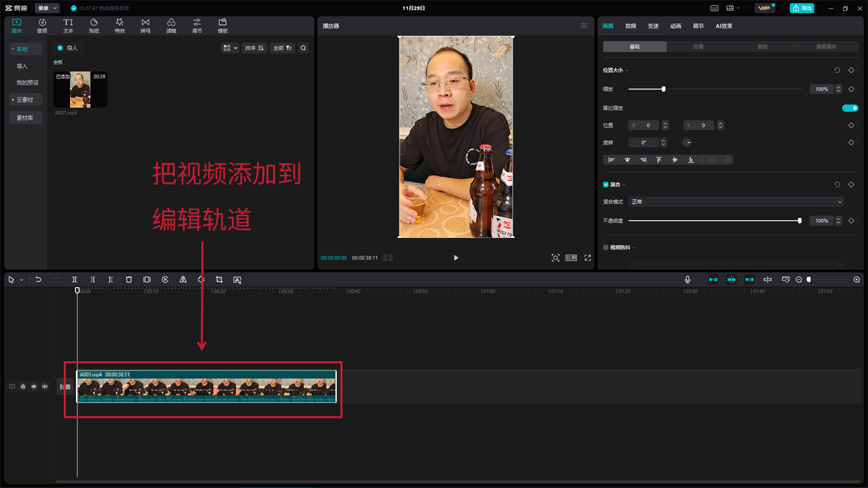Click the delete (trash) icon in timeline toolbar
The width and height of the screenshot is (868, 488).
point(129,279)
